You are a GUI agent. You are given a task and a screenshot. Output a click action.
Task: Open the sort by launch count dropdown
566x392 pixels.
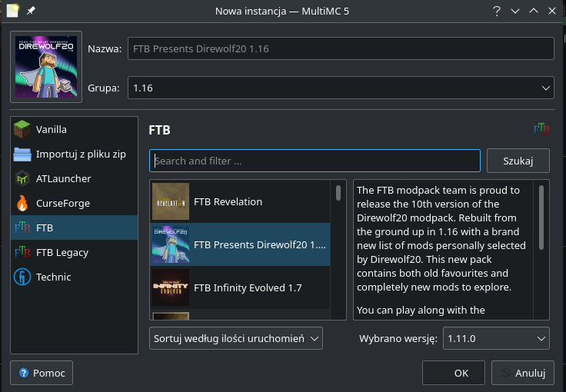pyautogui.click(x=236, y=338)
